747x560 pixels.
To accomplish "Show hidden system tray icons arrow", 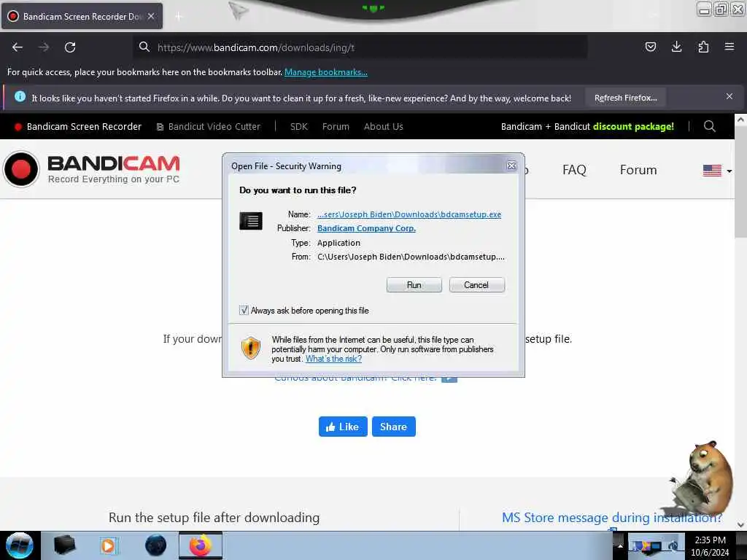I will [x=620, y=545].
